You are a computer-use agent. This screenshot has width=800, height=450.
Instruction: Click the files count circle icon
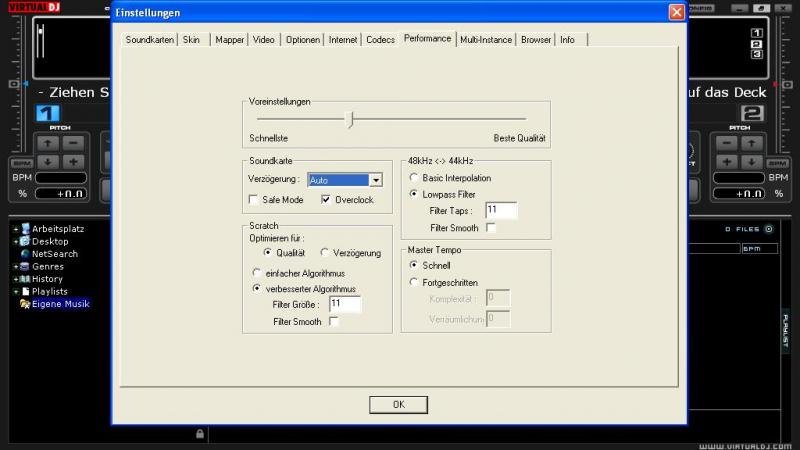tap(769, 229)
